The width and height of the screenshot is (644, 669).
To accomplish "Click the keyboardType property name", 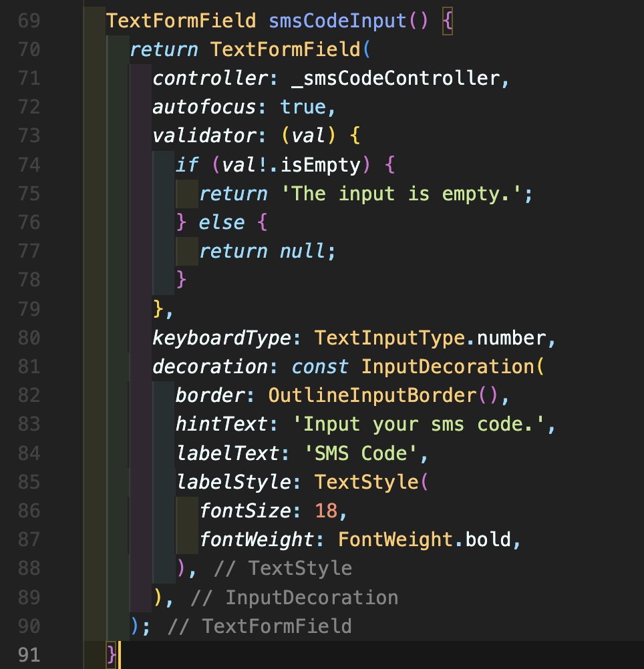I will pyautogui.click(x=222, y=339).
